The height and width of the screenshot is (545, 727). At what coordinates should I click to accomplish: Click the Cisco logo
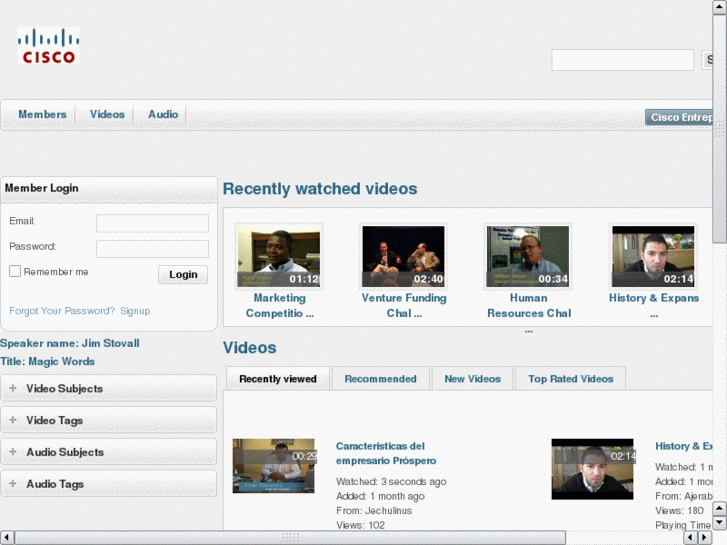pyautogui.click(x=47, y=47)
